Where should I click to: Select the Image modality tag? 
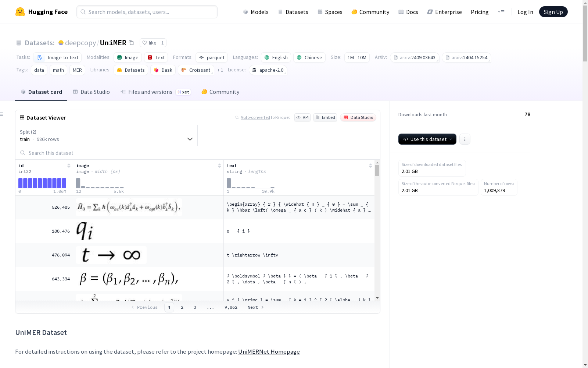coord(128,57)
